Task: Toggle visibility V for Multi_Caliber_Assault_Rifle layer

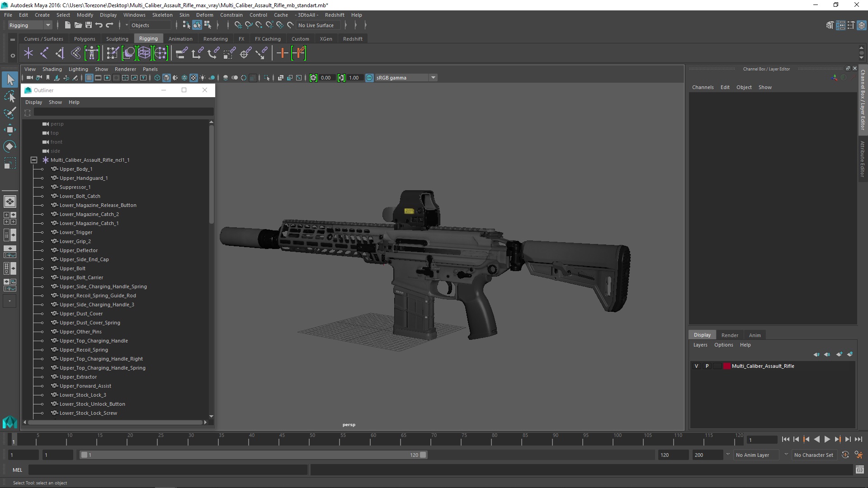Action: pyautogui.click(x=696, y=366)
